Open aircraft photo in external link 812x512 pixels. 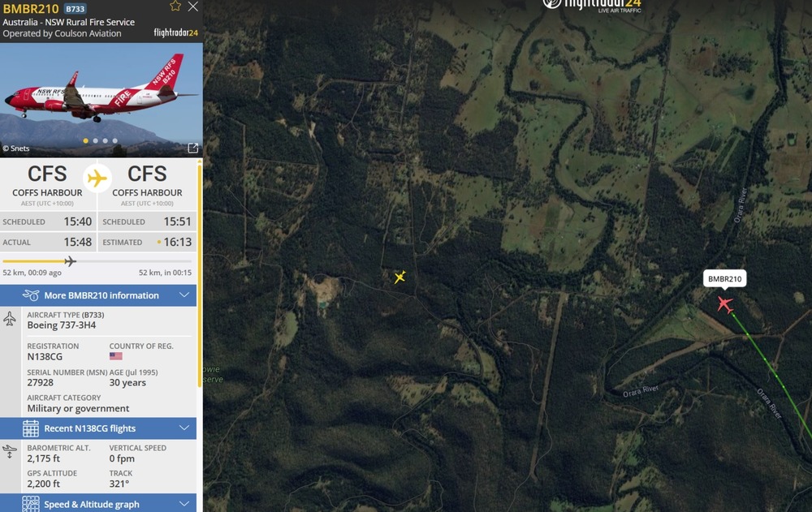pyautogui.click(x=192, y=148)
